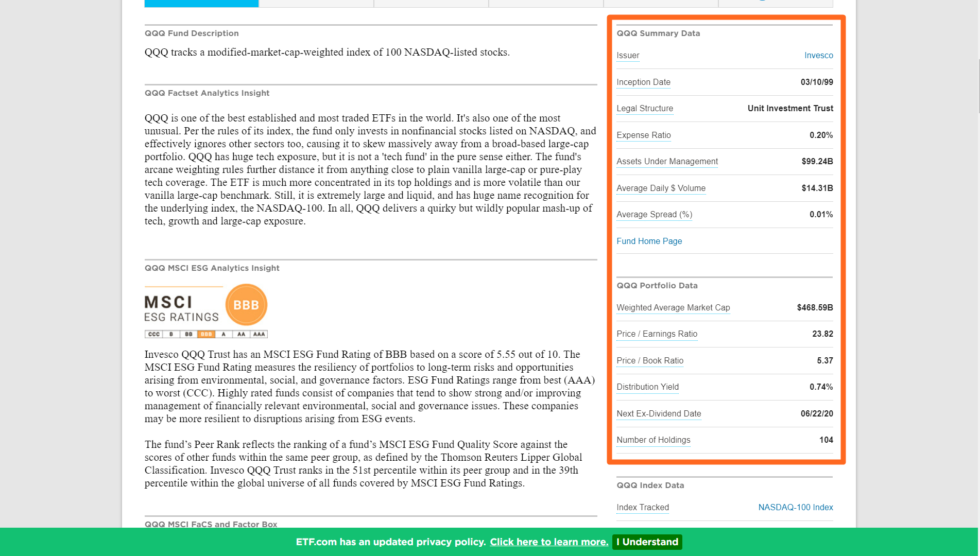The width and height of the screenshot is (980, 556).
Task: Click the privacy policy 'Click here to learn more' link
Action: (549, 542)
